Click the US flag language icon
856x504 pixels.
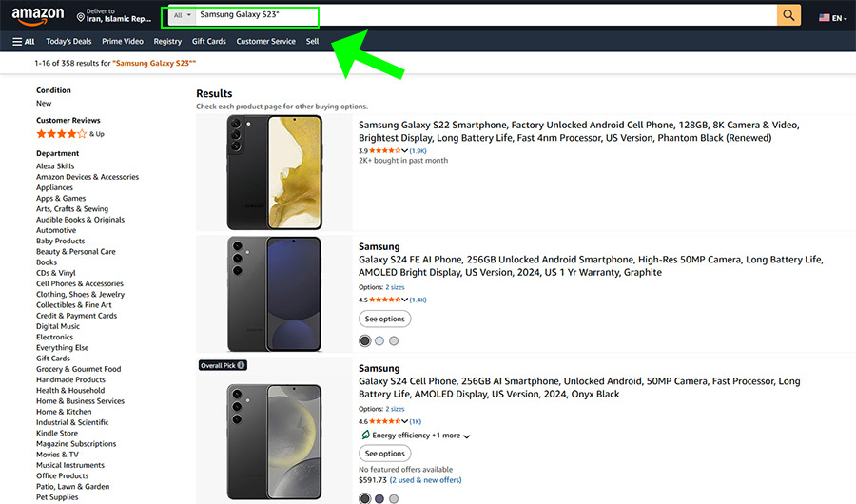824,17
